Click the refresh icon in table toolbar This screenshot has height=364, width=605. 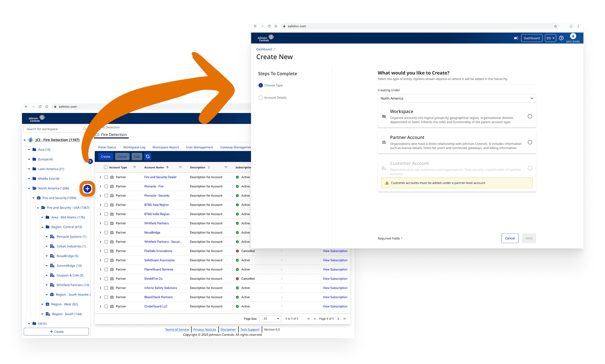[x=148, y=156]
